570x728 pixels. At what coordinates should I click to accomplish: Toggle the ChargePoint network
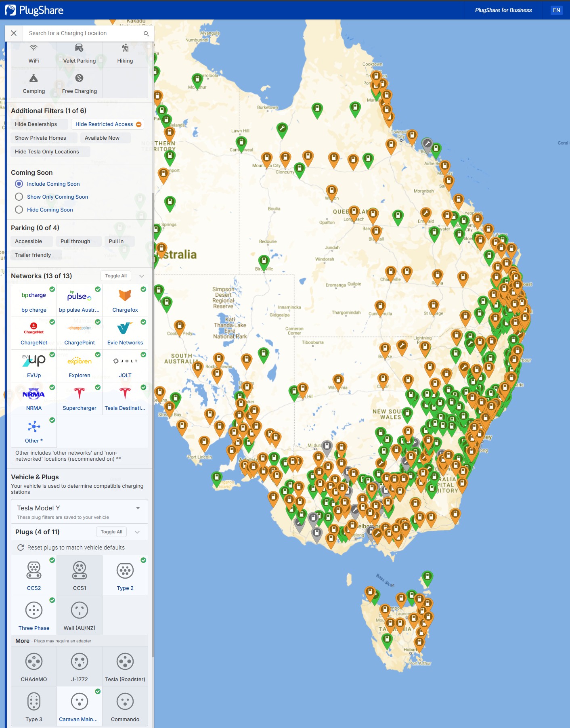tap(80, 333)
